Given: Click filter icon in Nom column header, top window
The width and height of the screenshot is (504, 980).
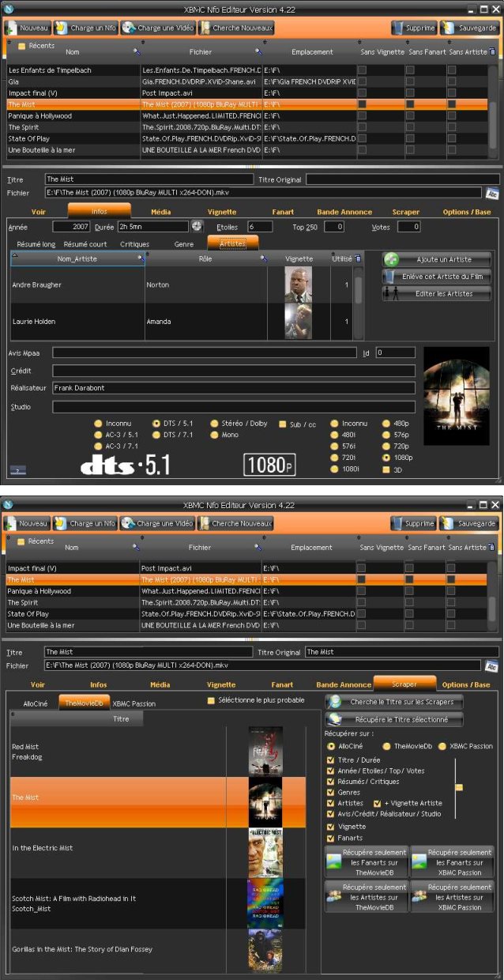Looking at the screenshot, I should click(x=136, y=51).
